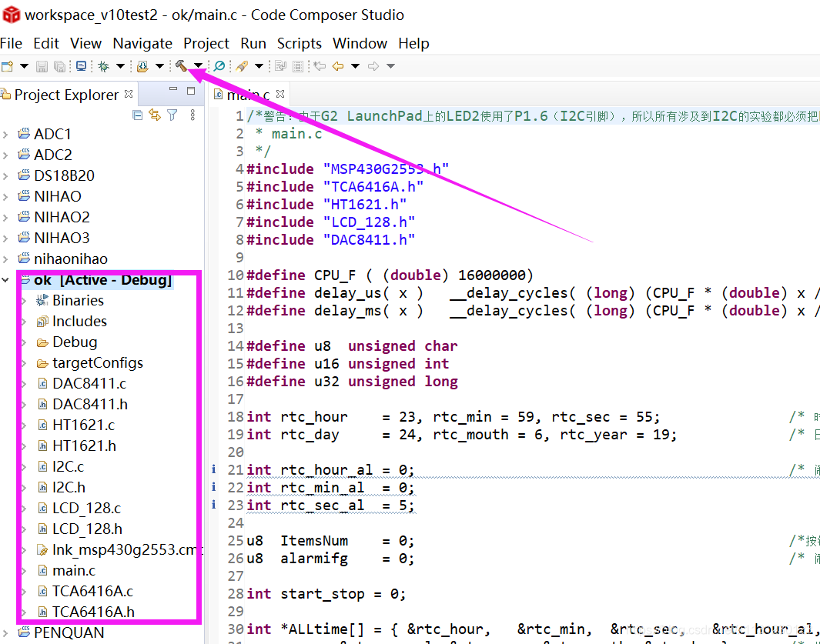This screenshot has height=644, width=820.
Task: Open the Window menu
Action: (x=360, y=43)
